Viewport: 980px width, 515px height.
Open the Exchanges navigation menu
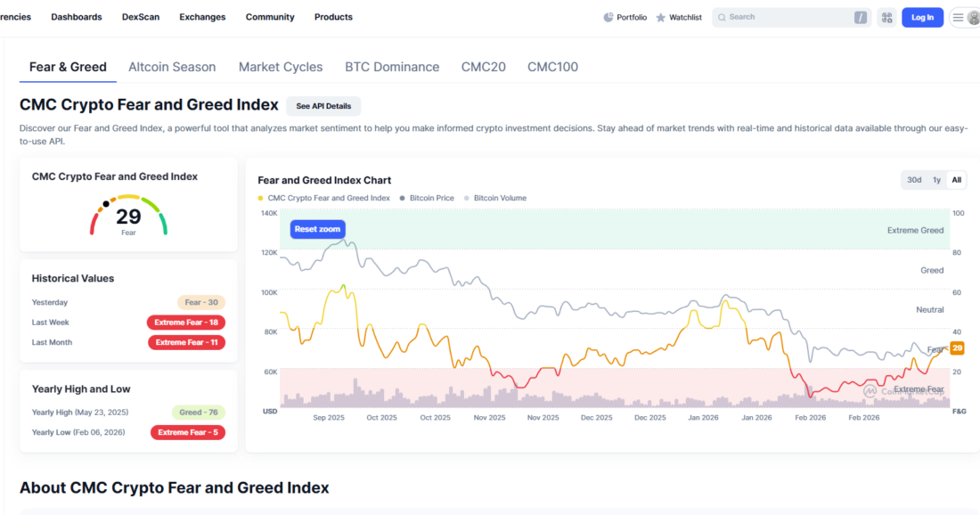(x=202, y=17)
